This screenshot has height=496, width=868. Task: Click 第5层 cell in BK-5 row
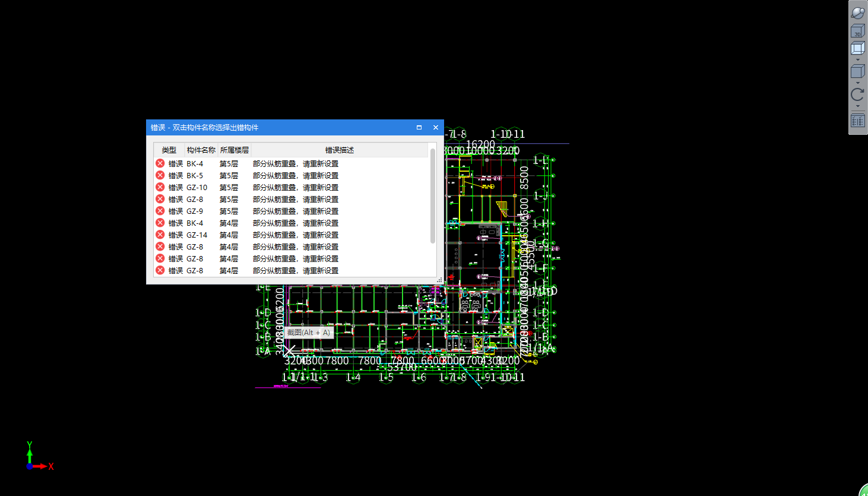click(x=229, y=175)
